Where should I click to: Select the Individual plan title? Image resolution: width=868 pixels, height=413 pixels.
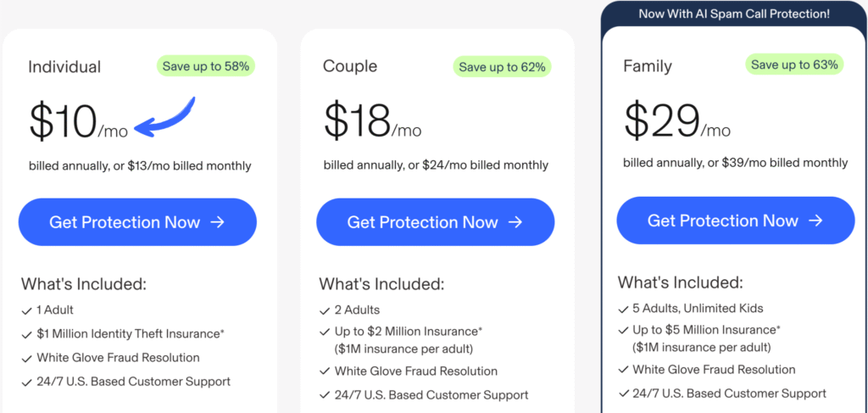point(64,67)
